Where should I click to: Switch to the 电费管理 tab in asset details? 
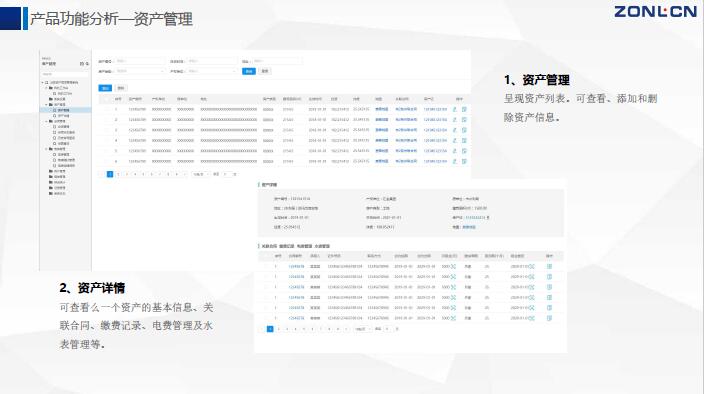304,246
